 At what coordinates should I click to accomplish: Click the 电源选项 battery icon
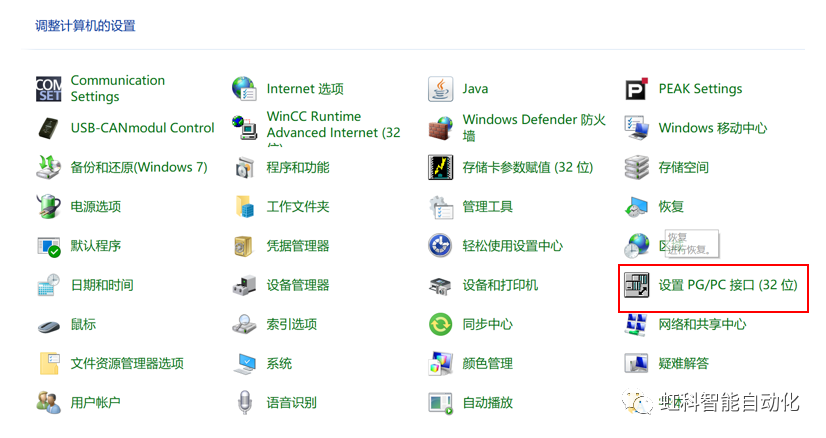pos(48,206)
